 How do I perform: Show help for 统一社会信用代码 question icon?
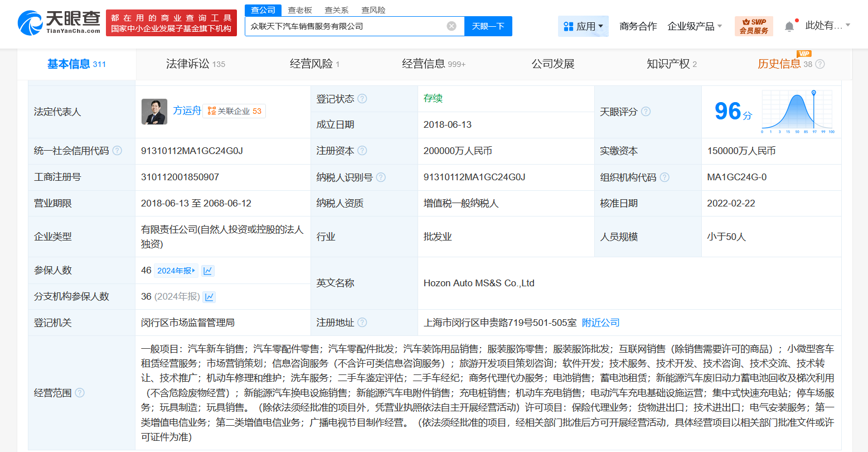117,151
